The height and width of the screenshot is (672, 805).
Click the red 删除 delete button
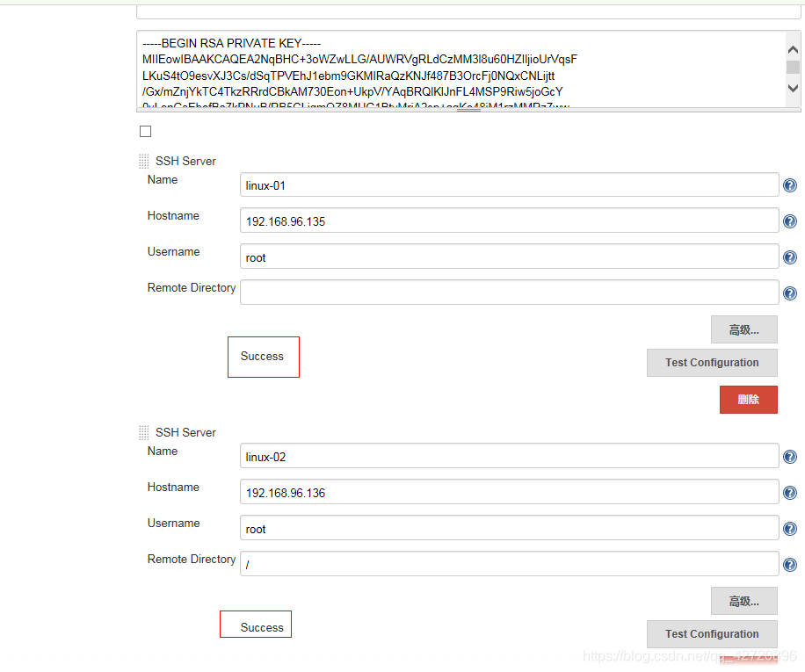[x=748, y=400]
